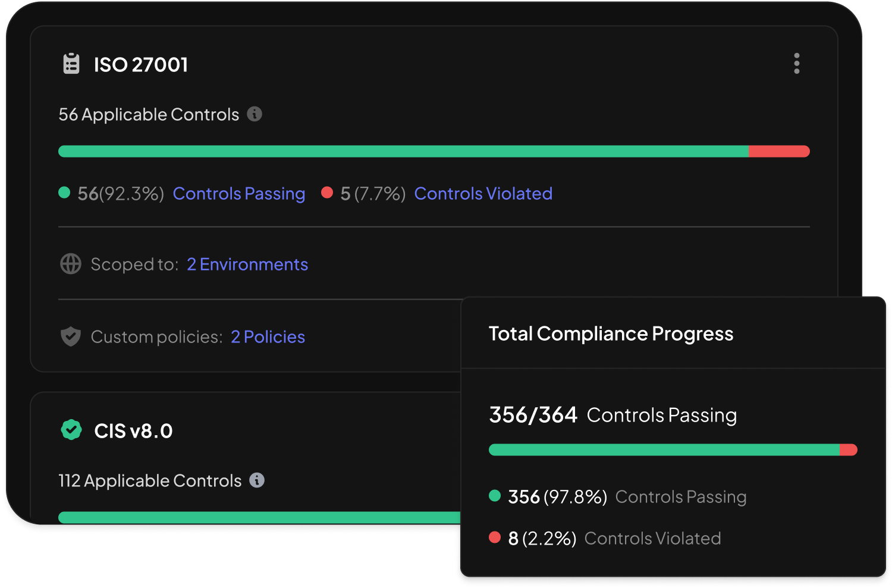Click the globe icon next to Scoped to
Screen dimensions: 892x588
(71, 264)
